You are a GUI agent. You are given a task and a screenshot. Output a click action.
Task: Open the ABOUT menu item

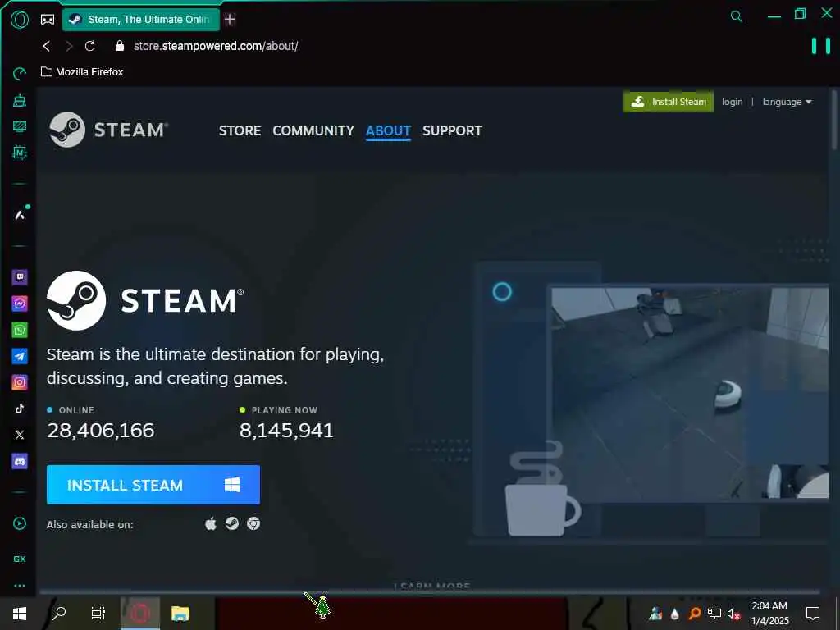tap(388, 130)
